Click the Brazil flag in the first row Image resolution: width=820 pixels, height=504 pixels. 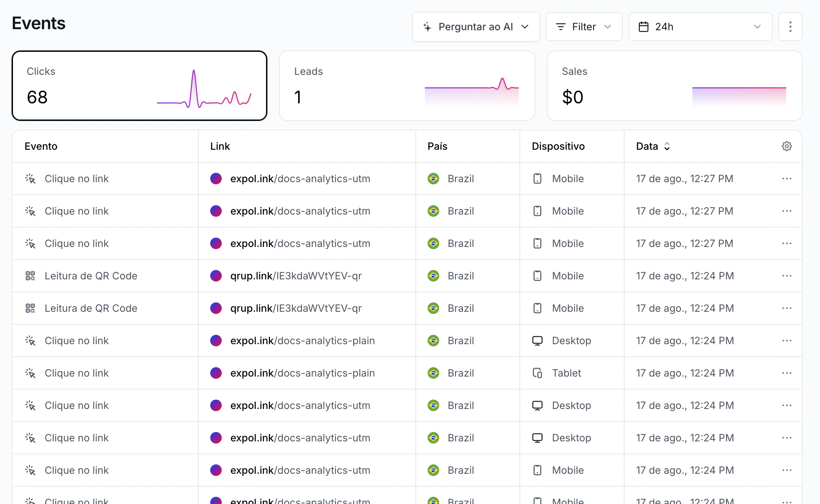pos(433,179)
